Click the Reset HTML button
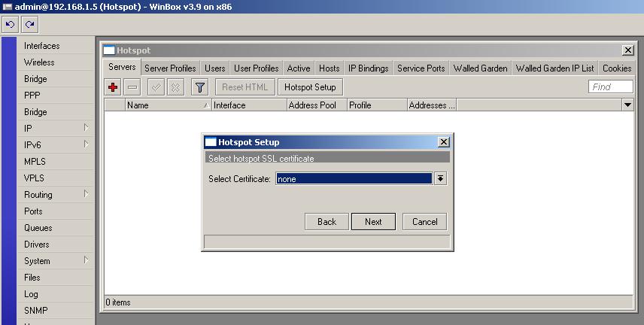The image size is (644, 325). point(245,87)
